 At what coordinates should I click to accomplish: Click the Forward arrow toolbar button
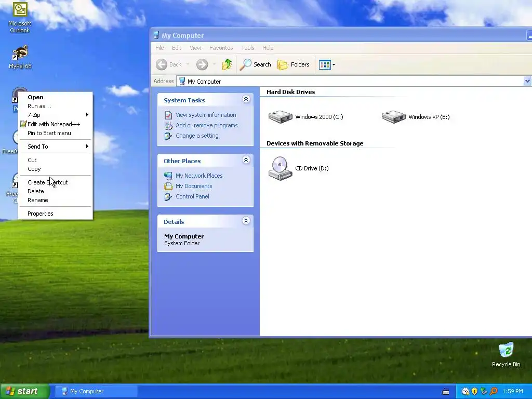point(202,64)
